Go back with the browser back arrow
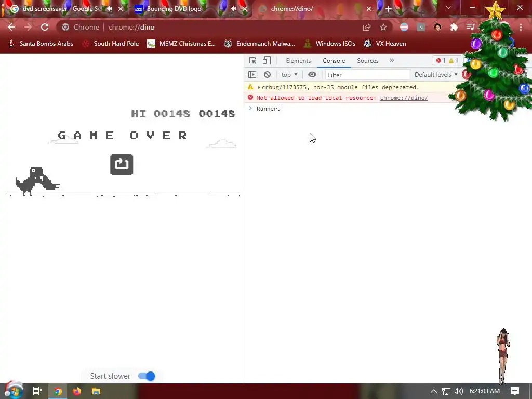This screenshot has width=532, height=399. coord(11,27)
